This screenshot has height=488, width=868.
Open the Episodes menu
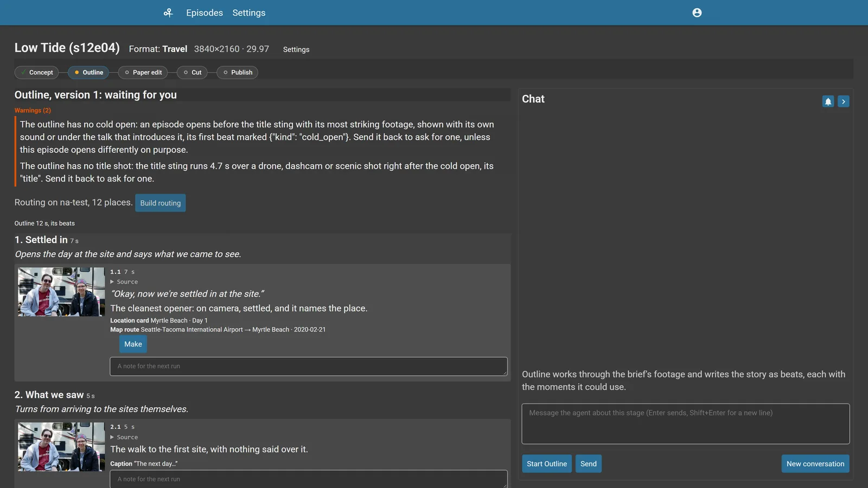coord(205,12)
